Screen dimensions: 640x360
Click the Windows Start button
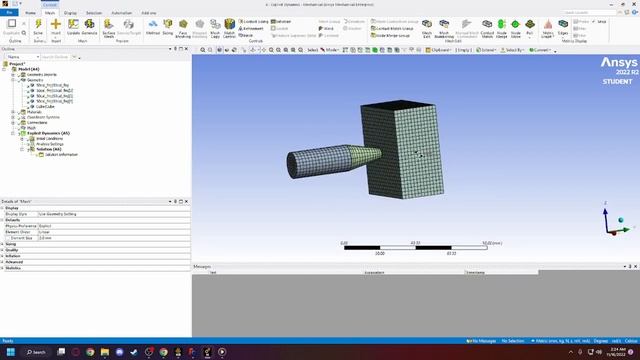tap(11, 352)
